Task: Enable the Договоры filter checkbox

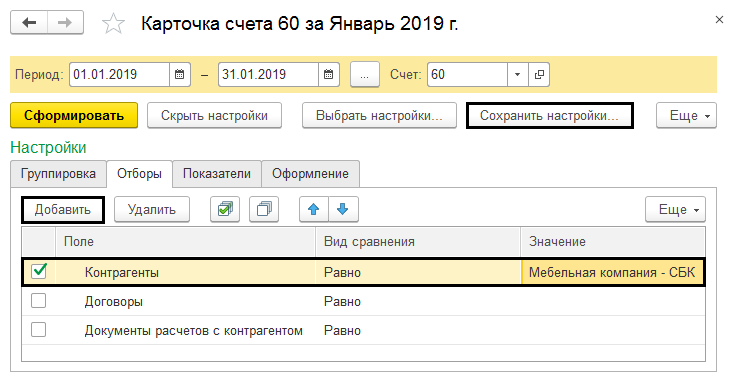Action: tap(38, 301)
